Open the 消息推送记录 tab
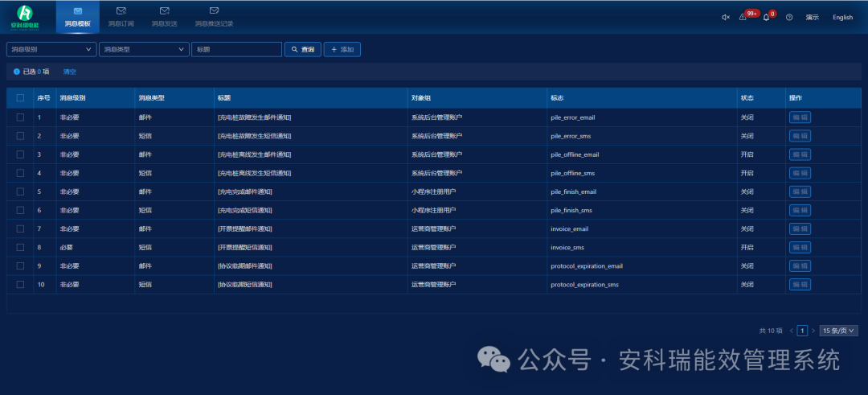Image resolution: width=868 pixels, height=395 pixels. click(214, 17)
